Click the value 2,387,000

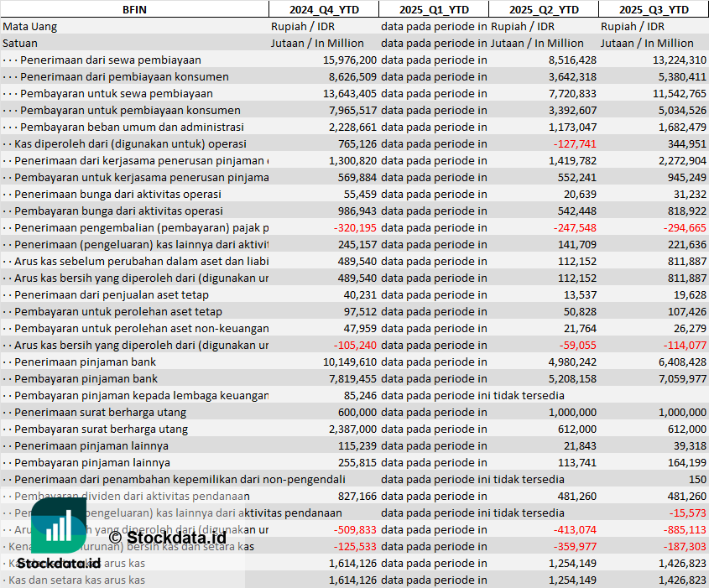(x=352, y=429)
